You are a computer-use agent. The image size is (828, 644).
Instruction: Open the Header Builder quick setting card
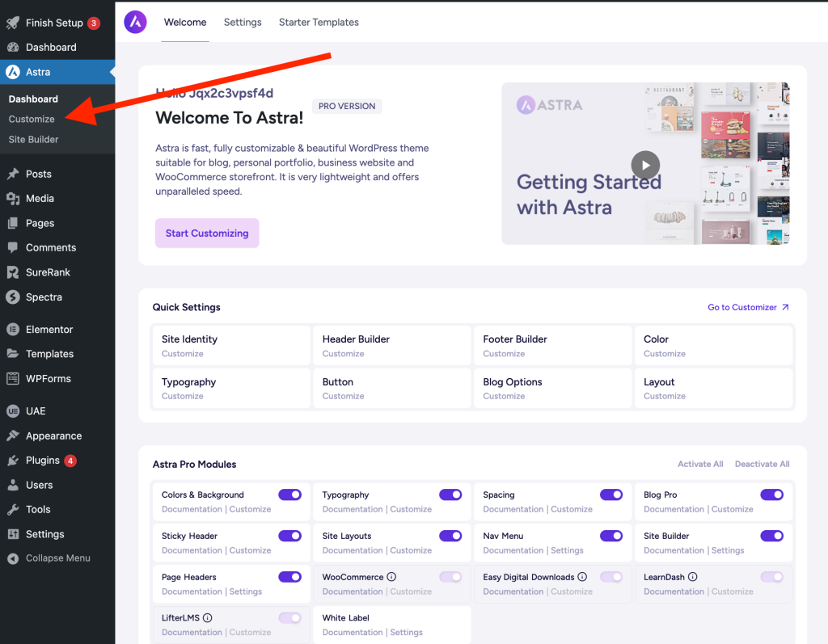tap(391, 346)
